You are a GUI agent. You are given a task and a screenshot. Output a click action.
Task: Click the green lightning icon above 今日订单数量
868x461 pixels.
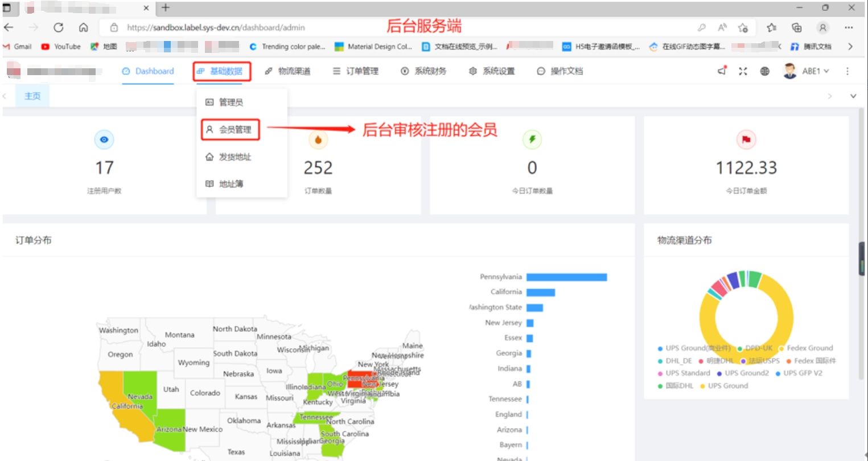coord(532,139)
